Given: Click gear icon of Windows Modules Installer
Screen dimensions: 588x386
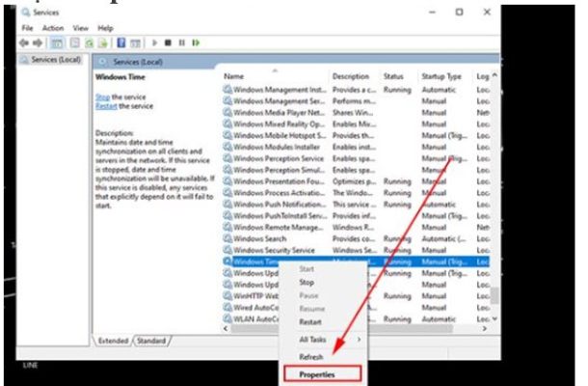Looking at the screenshot, I should pos(227,147).
